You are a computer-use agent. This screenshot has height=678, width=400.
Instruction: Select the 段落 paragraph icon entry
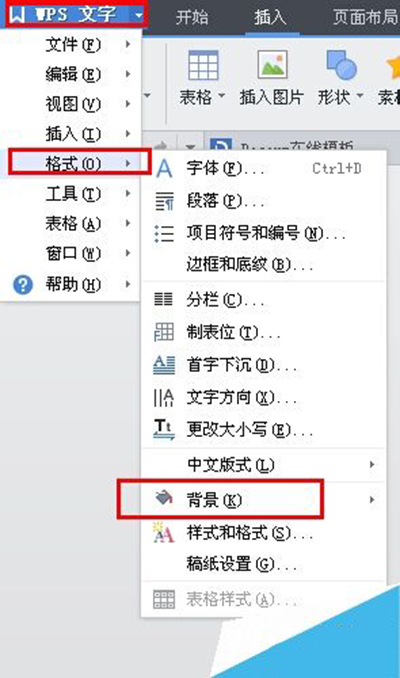click(164, 201)
